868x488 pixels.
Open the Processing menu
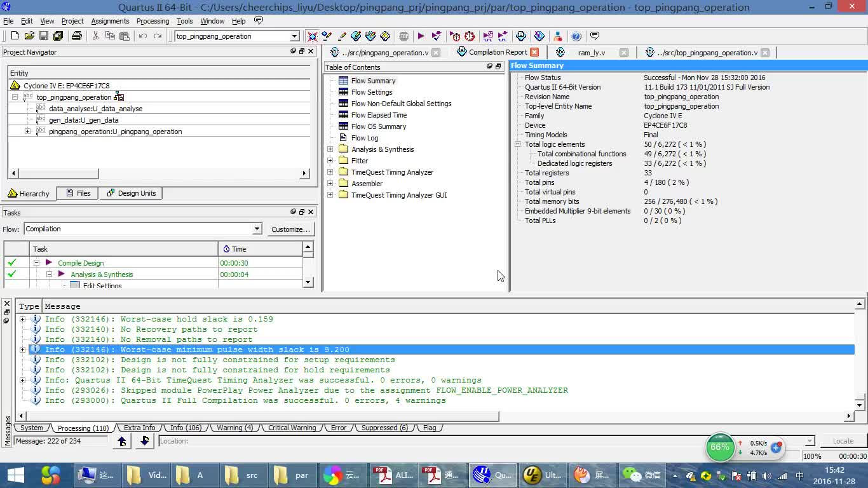click(153, 21)
